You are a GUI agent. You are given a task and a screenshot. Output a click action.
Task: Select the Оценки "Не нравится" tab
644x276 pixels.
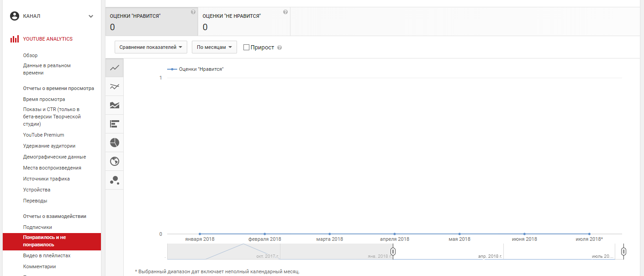[x=244, y=21]
